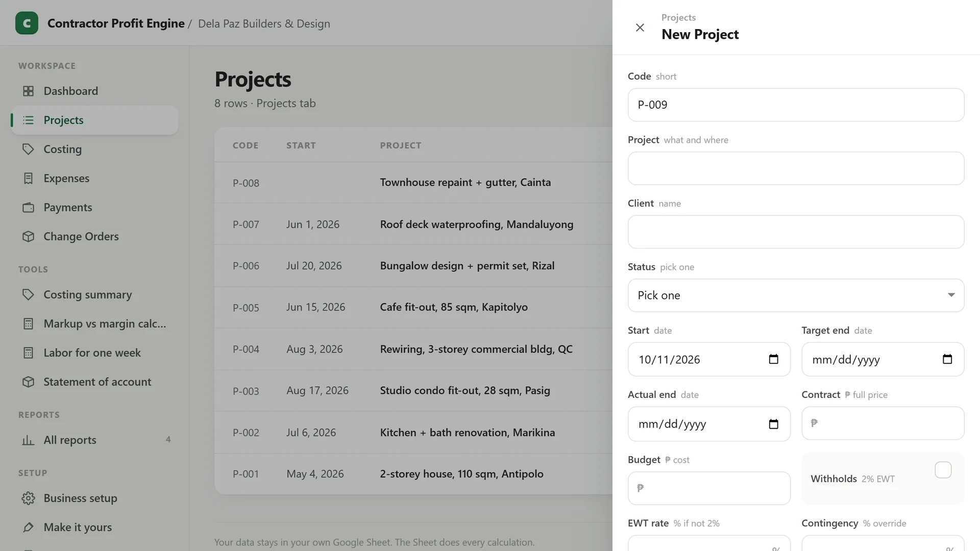Click the Contract full price peso field
The width and height of the screenshot is (980, 551).
pyautogui.click(x=883, y=423)
